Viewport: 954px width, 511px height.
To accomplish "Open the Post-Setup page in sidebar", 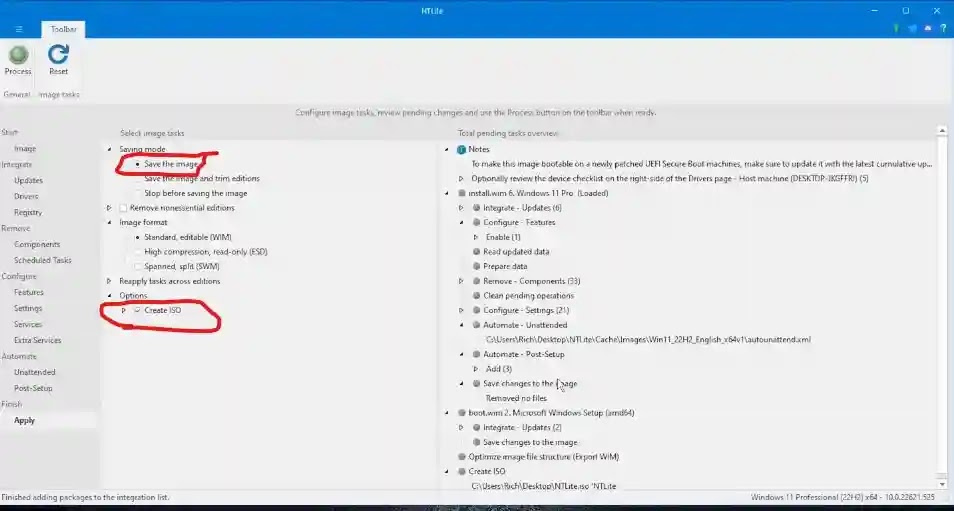I will 33,388.
